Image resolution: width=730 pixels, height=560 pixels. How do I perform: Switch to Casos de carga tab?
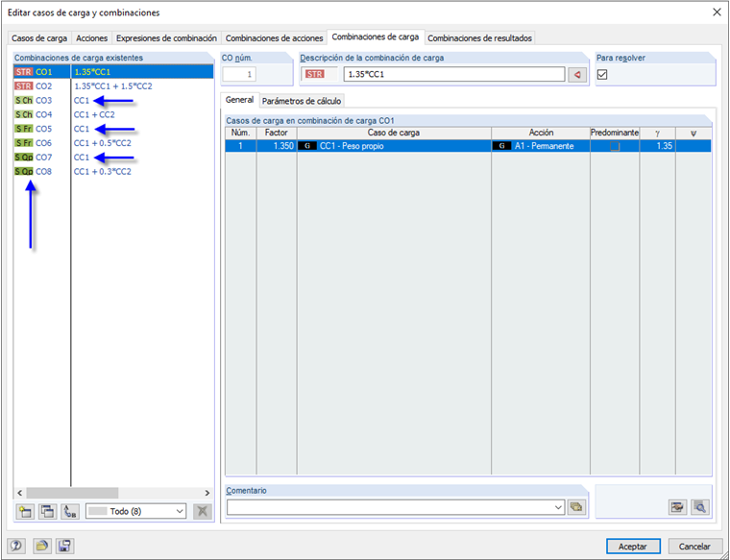pyautogui.click(x=39, y=38)
